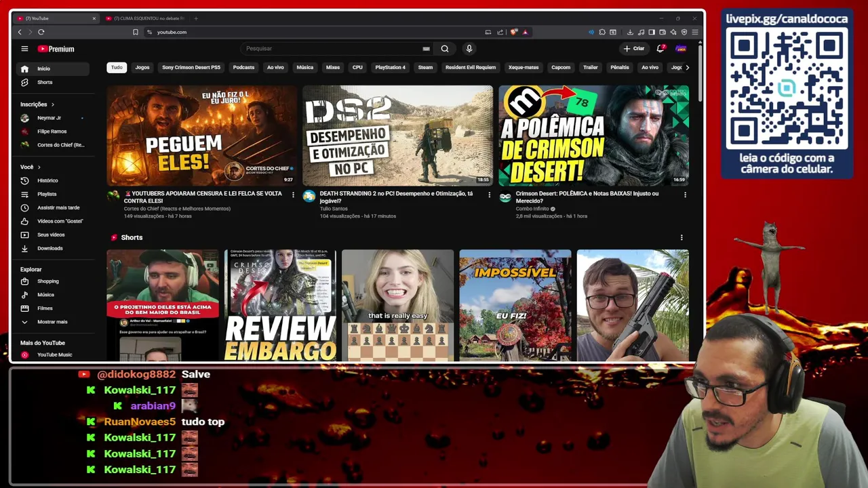Open a new browser tab with plus
The width and height of the screenshot is (868, 488).
(196, 18)
